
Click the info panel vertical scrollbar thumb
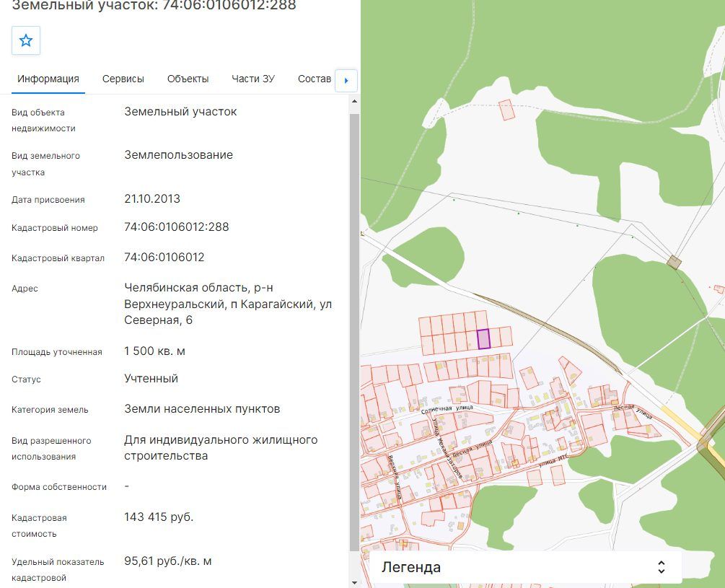(x=354, y=333)
